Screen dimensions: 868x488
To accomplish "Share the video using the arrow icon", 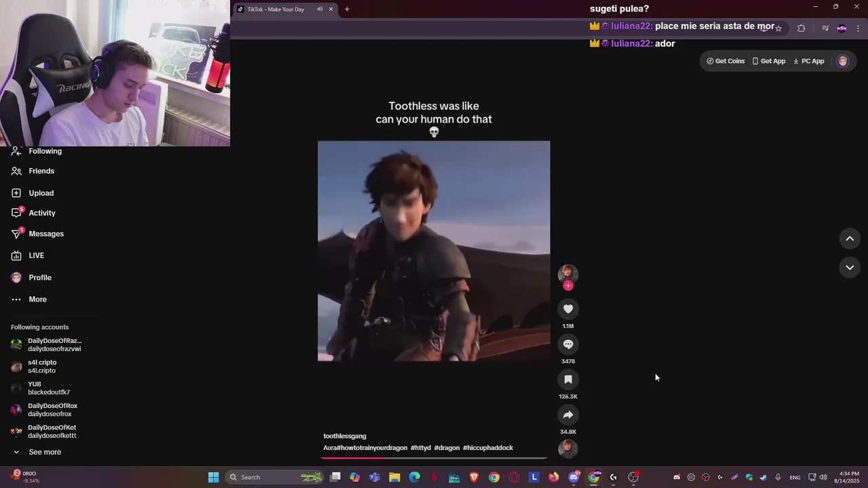I will tap(568, 415).
